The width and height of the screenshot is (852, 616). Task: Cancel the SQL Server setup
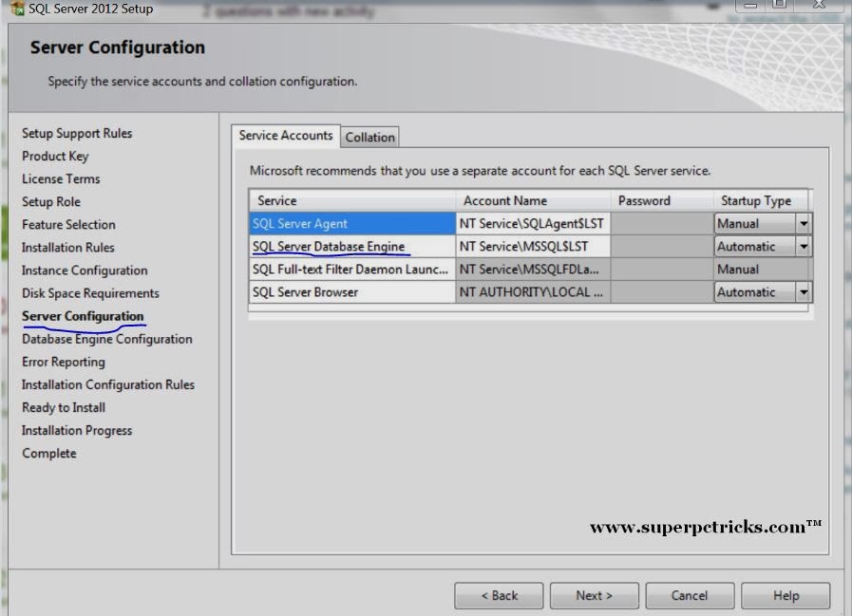(x=690, y=595)
